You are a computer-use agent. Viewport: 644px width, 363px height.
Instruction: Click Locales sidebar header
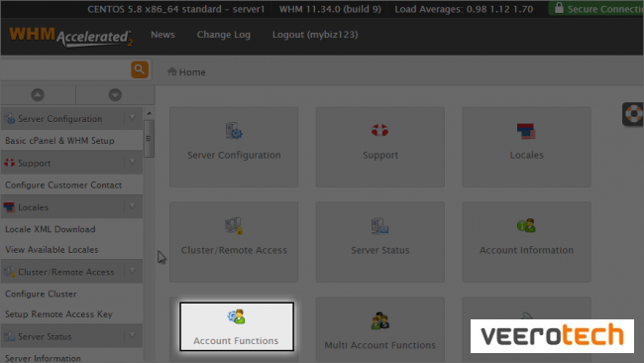(71, 207)
